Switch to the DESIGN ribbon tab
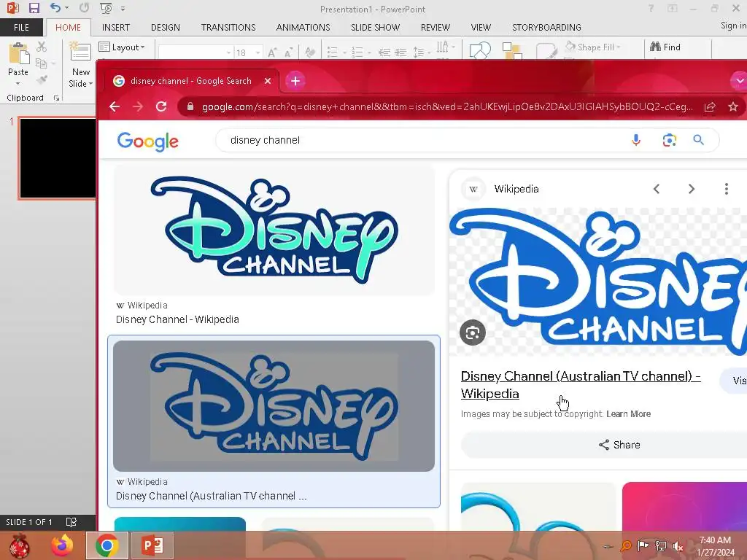The image size is (747, 560). (166, 27)
